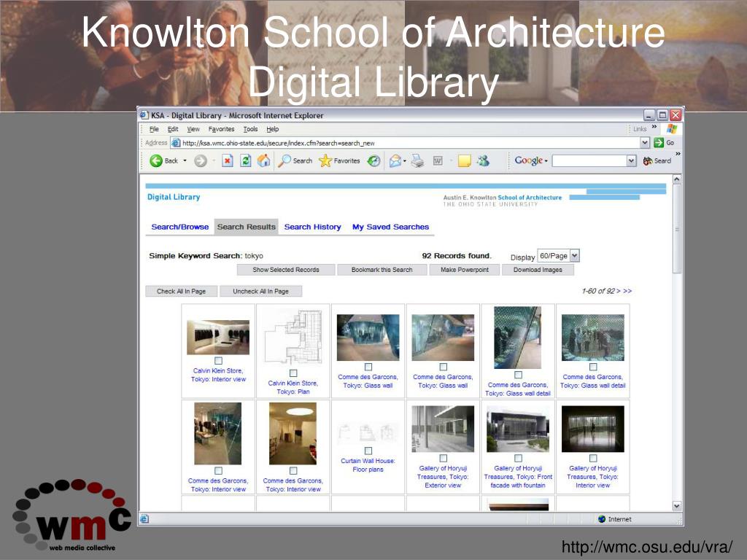Image resolution: width=747 pixels, height=560 pixels.
Task: Click the IE title bar page icon
Action: pos(144,114)
